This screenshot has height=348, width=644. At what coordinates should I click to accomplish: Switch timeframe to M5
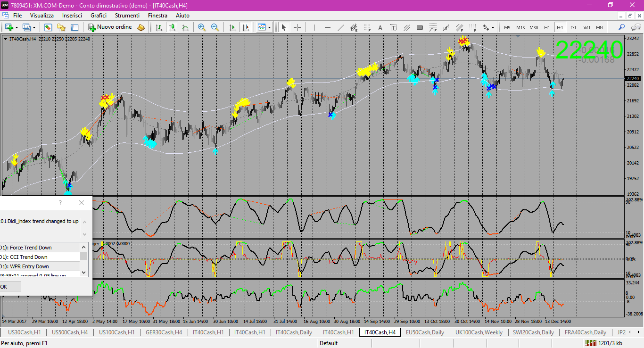tap(507, 27)
